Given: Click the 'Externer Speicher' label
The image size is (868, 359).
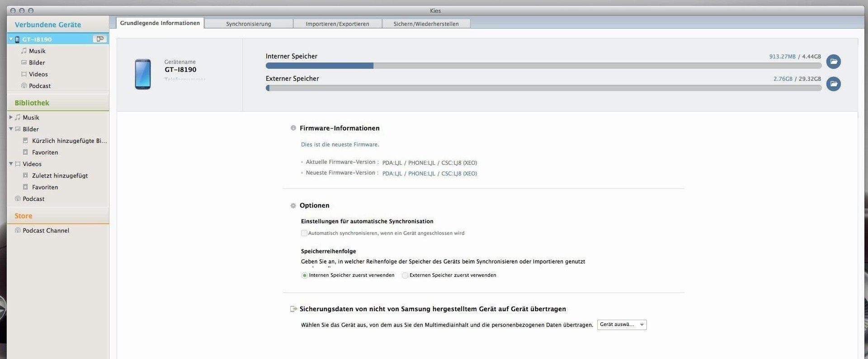Looking at the screenshot, I should pyautogui.click(x=292, y=79).
